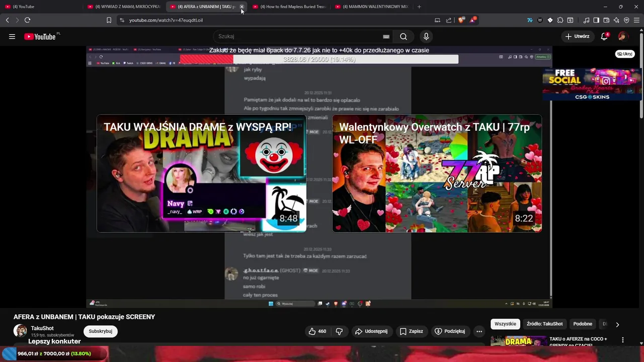Subscribe with the Subskrybuj button

coord(101,331)
